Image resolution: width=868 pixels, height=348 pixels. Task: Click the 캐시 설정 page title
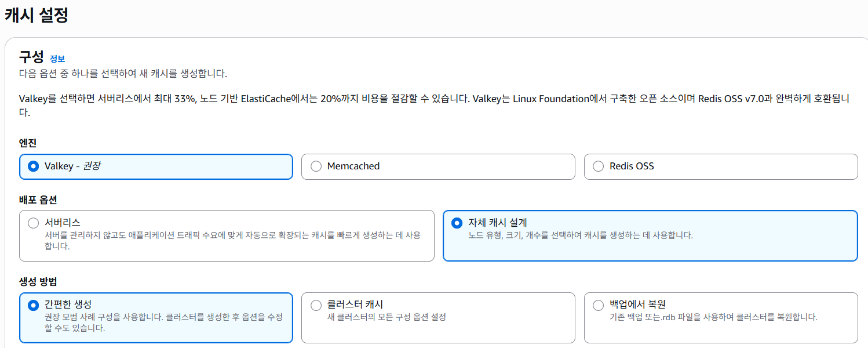click(x=37, y=16)
